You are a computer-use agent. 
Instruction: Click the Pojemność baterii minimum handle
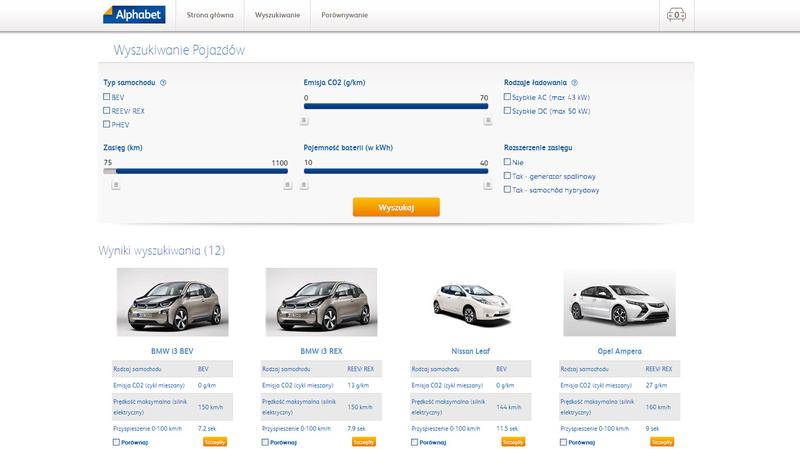(304, 185)
